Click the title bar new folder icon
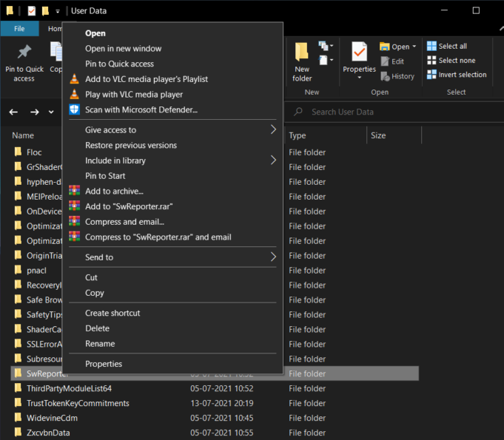 (x=45, y=11)
